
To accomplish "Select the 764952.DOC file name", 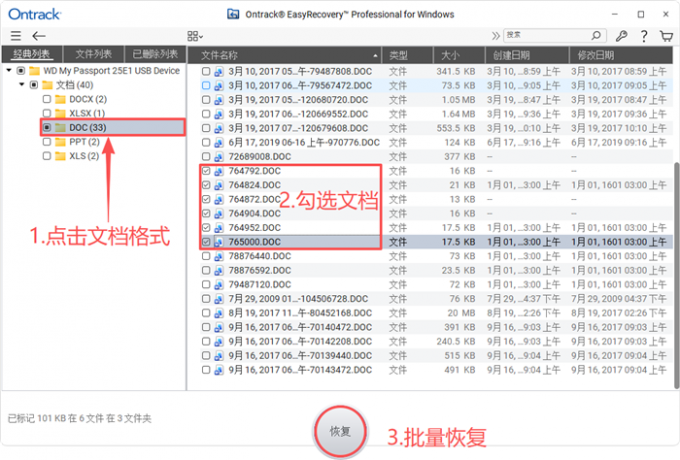I will click(x=255, y=228).
